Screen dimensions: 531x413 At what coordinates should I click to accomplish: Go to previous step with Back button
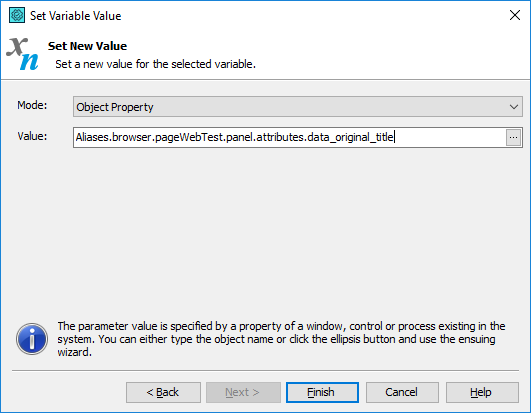pos(163,392)
